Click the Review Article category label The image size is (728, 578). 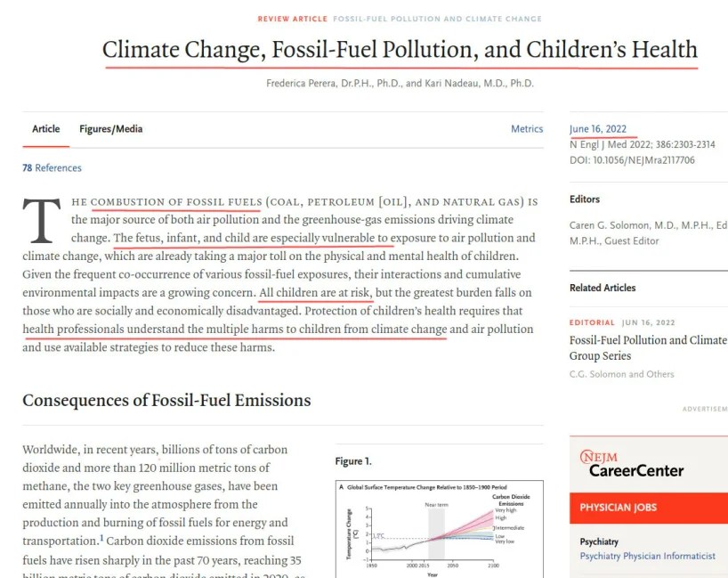point(291,19)
